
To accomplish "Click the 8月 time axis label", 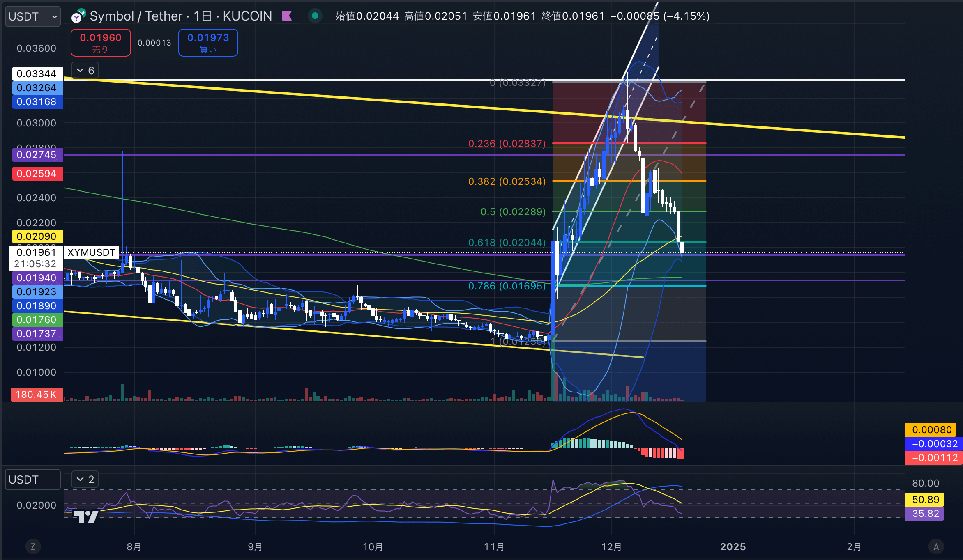I will point(134,547).
